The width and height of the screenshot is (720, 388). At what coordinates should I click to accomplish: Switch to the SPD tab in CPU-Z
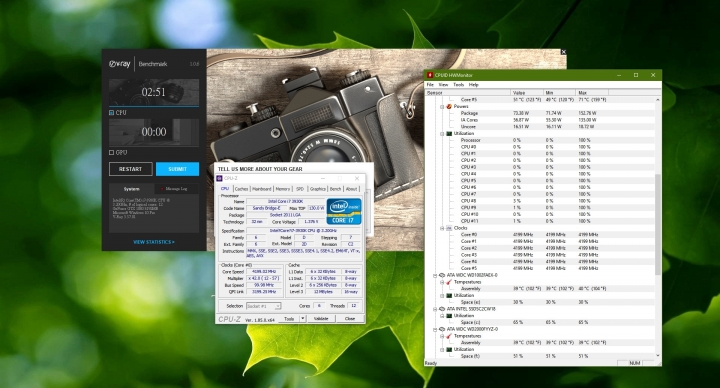click(x=300, y=189)
